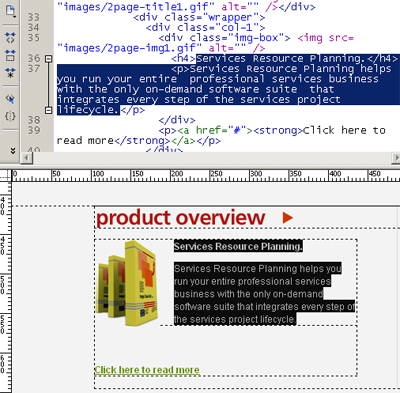The image size is (400, 393).
Task: Click the red arrow beside product overview
Action: (287, 218)
